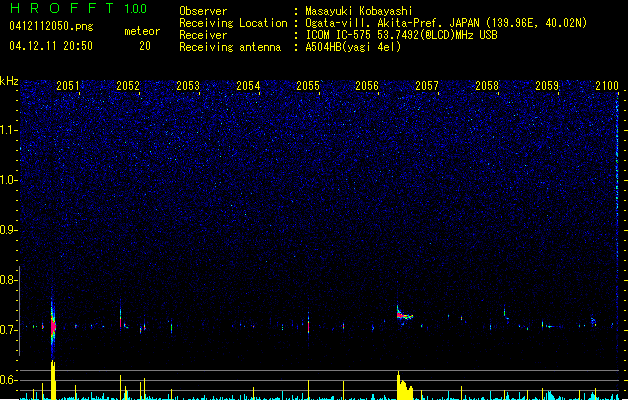Select observer name Masayuki Kobayashi
The image size is (629, 400).
point(359,11)
